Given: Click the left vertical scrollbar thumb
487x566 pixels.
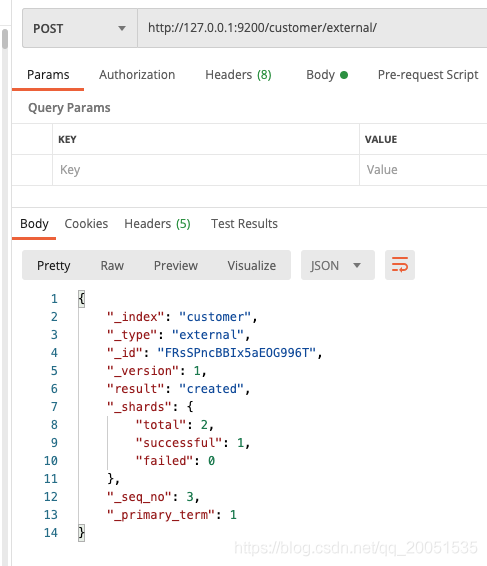Looking at the screenshot, I should pyautogui.click(x=5, y=39).
